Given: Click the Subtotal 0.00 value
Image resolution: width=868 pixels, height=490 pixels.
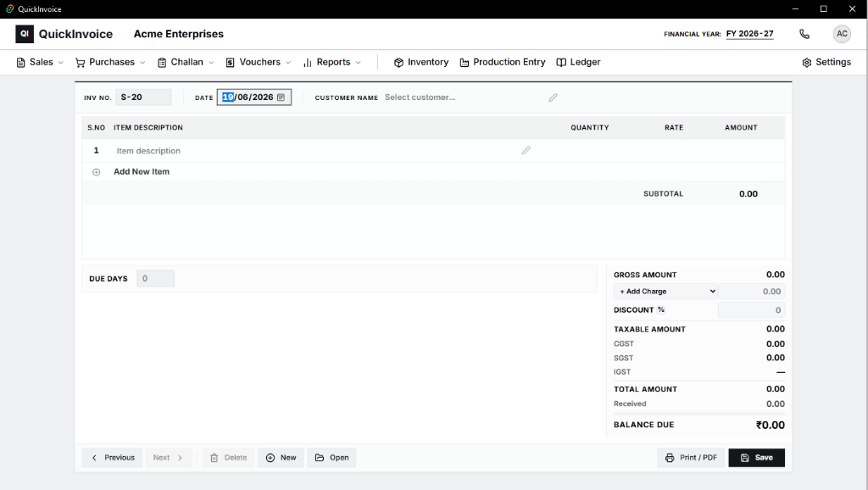Looking at the screenshot, I should (748, 194).
